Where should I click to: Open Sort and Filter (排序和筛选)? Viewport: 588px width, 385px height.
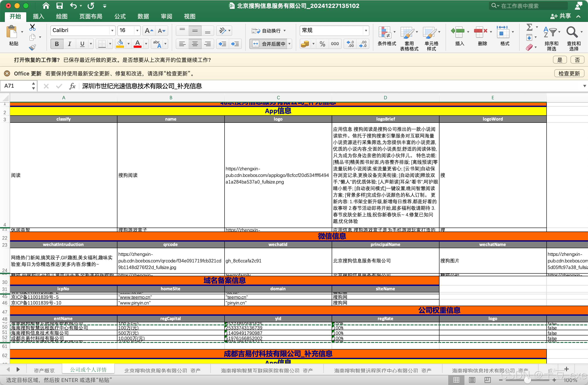[x=552, y=38]
